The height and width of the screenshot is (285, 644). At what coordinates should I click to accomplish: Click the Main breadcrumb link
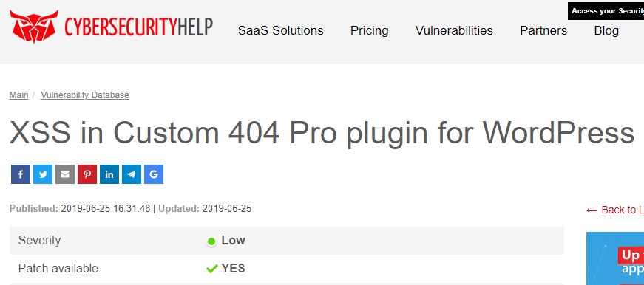click(x=19, y=95)
